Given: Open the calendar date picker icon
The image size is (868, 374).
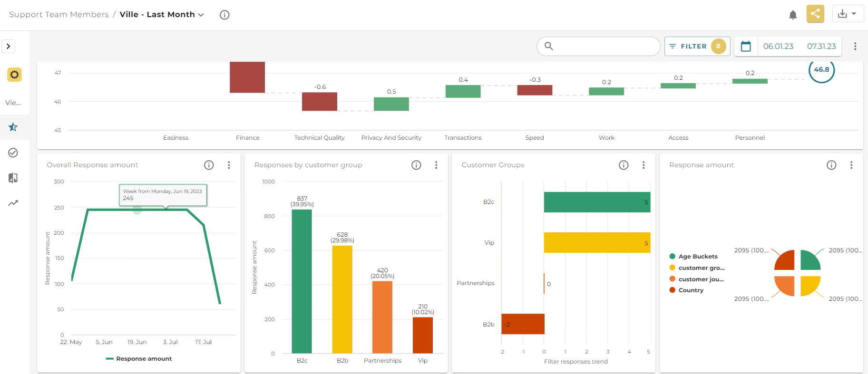Looking at the screenshot, I should click(746, 46).
